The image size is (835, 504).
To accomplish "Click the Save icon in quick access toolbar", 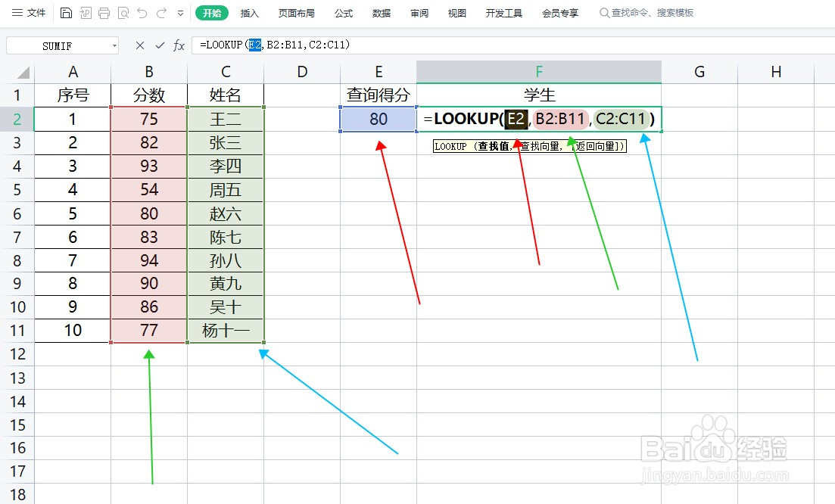I will [x=66, y=13].
